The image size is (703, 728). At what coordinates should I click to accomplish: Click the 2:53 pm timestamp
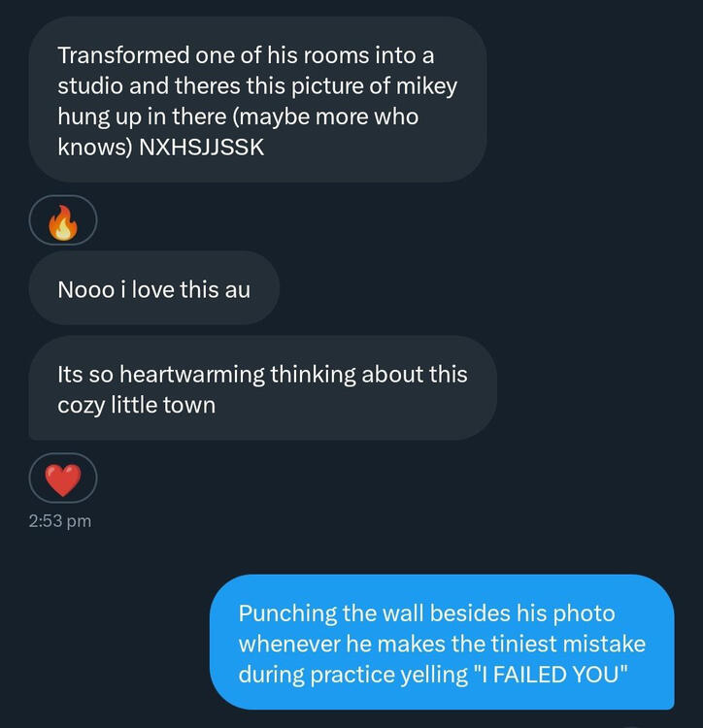click(60, 521)
